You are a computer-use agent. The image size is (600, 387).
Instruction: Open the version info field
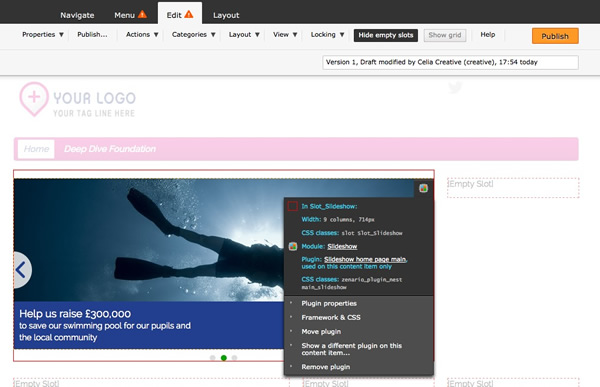pyautogui.click(x=450, y=62)
